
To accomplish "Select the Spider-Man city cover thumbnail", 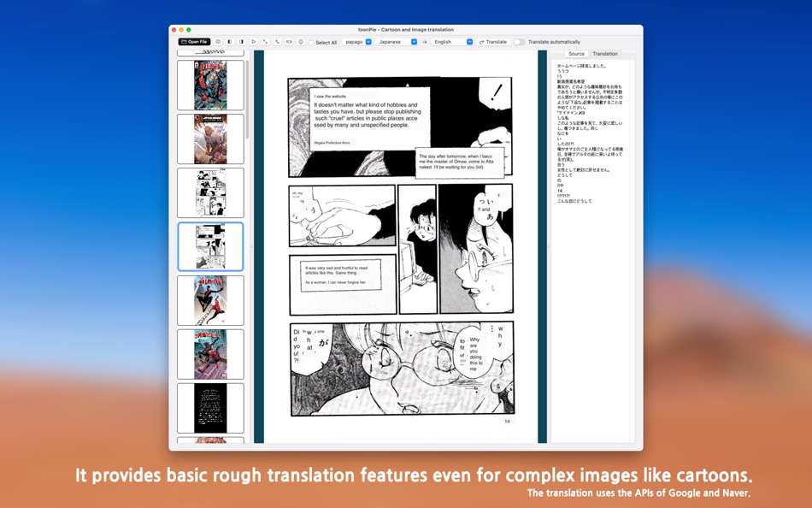I will [x=210, y=355].
